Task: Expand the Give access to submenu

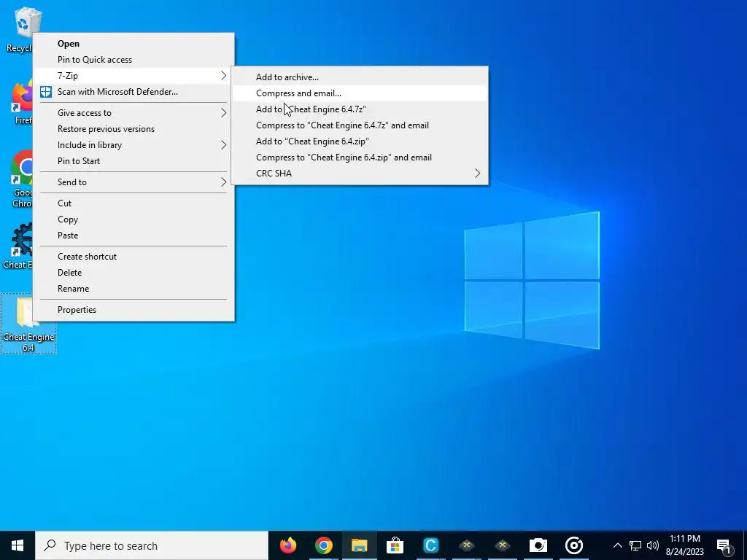Action: point(134,113)
